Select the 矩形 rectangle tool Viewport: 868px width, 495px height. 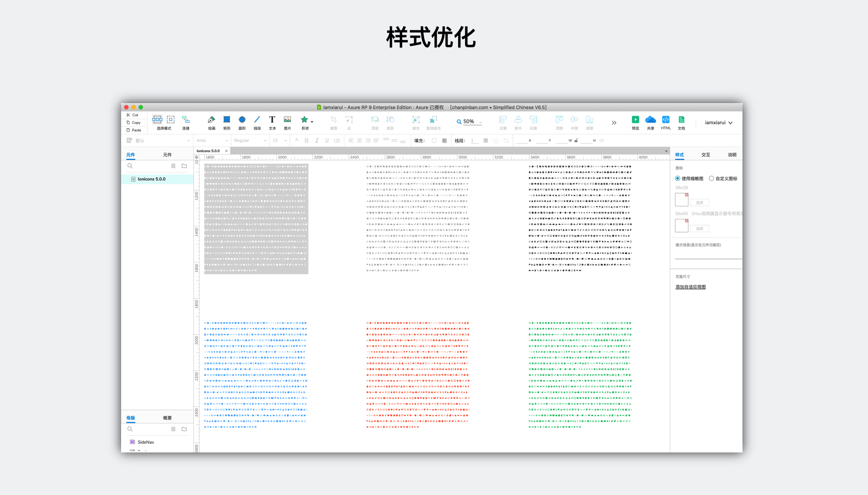click(226, 120)
